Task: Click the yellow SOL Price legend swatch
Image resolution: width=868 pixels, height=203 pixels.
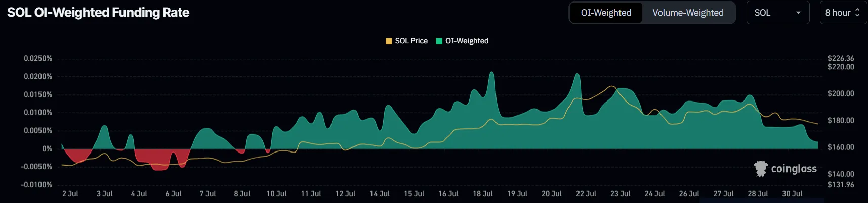Action: point(389,41)
